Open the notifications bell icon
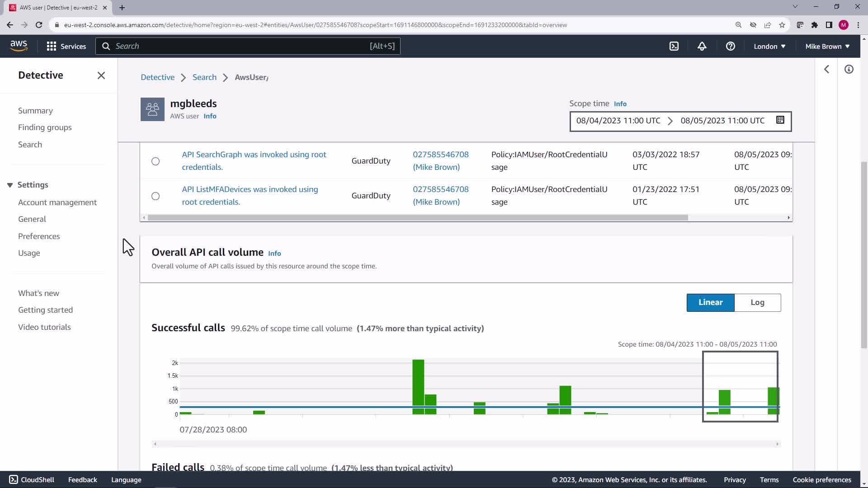868x488 pixels. point(702,46)
